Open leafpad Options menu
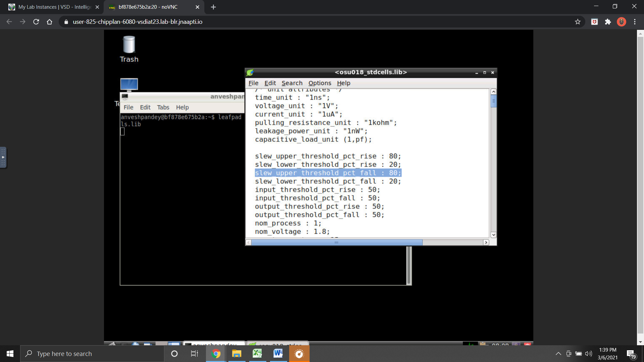Viewport: 644px width, 362px height. coord(320,83)
